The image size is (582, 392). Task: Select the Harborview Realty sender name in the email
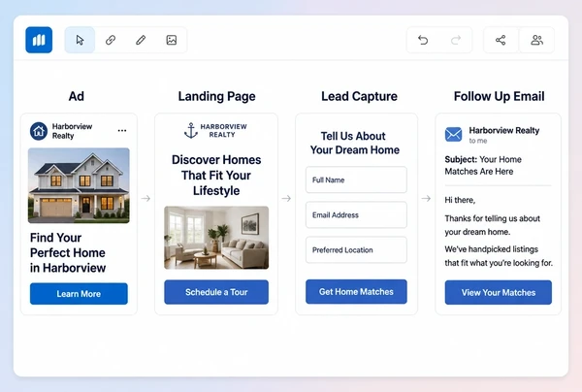coord(504,131)
